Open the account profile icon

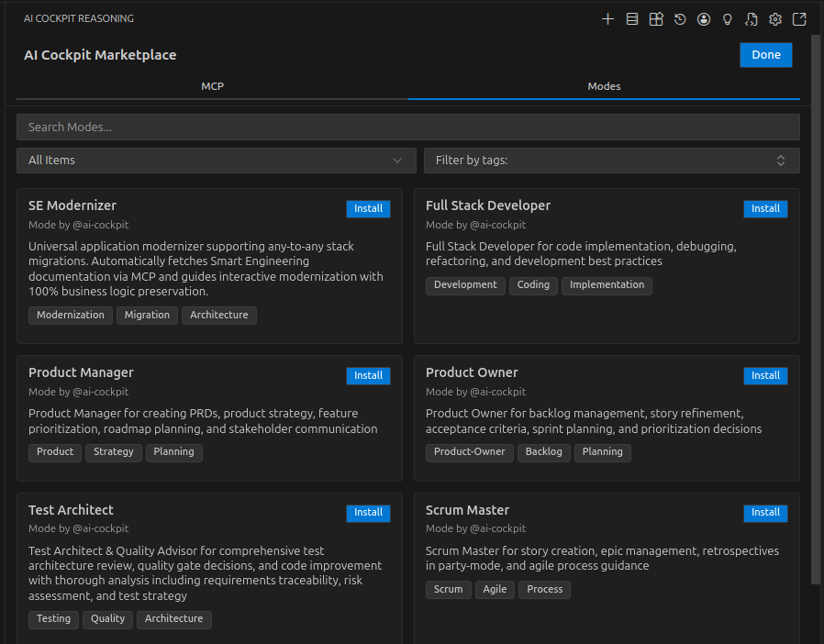(703, 18)
